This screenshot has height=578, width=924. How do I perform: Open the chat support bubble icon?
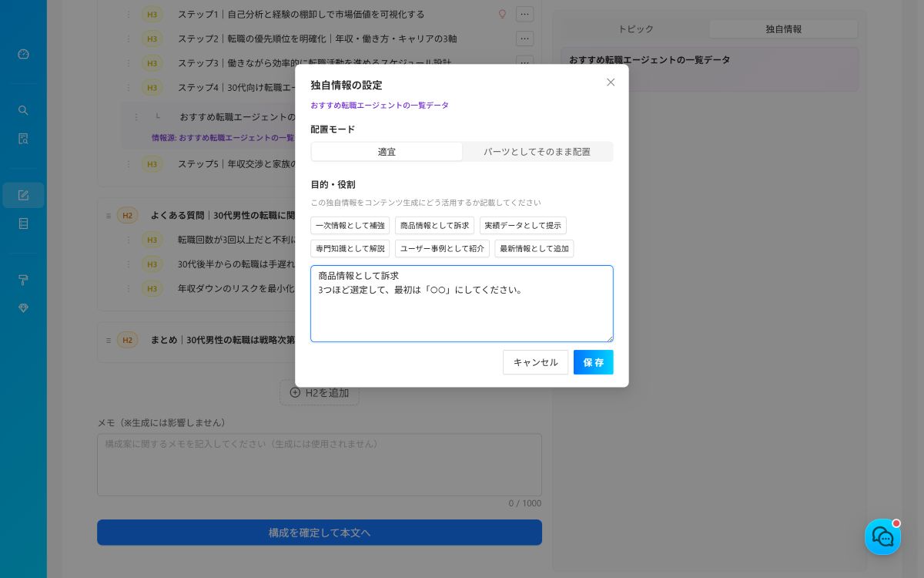882,537
